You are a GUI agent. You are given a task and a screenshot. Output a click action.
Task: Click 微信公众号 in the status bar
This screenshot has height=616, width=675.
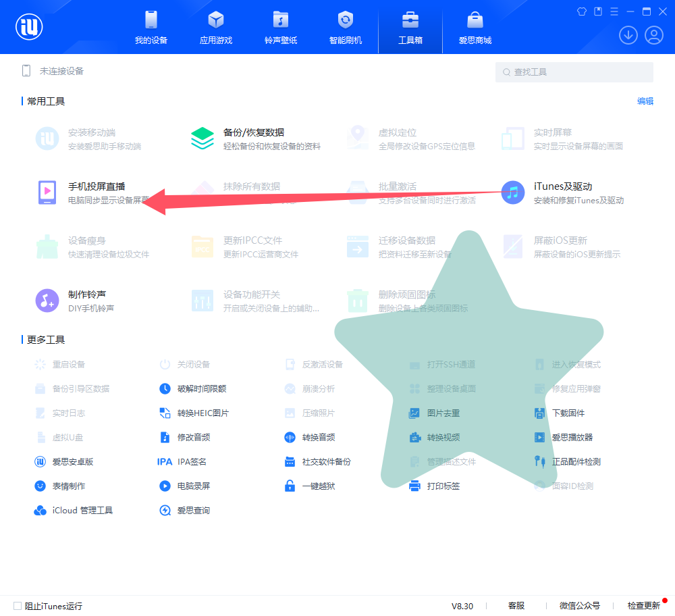(x=580, y=606)
